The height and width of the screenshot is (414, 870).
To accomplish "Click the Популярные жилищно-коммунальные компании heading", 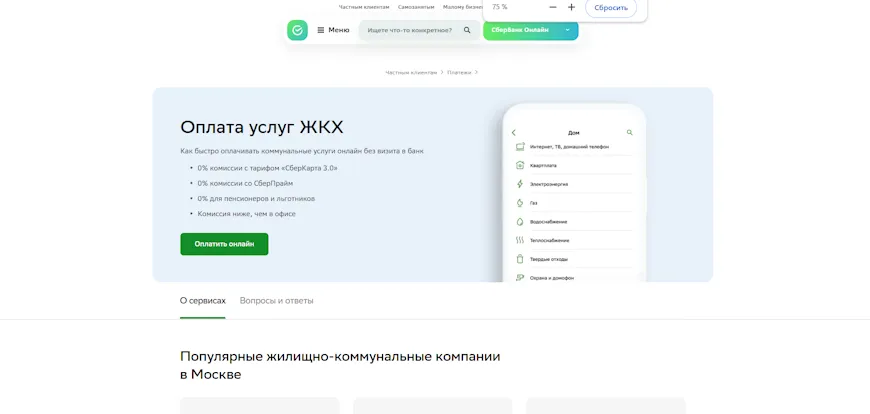I will click(340, 365).
